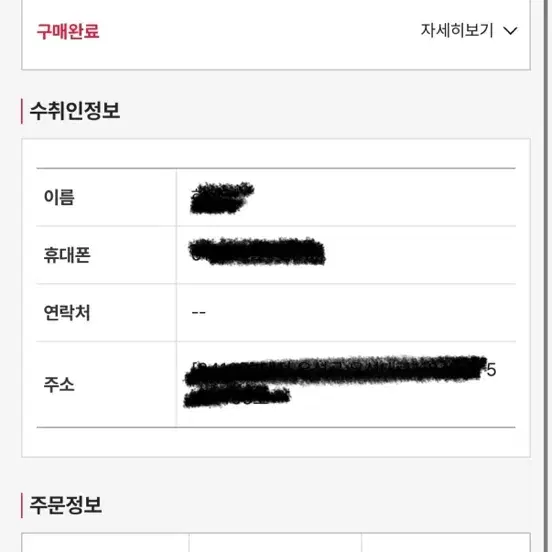Select the redacted phone number value

[x=257, y=251]
